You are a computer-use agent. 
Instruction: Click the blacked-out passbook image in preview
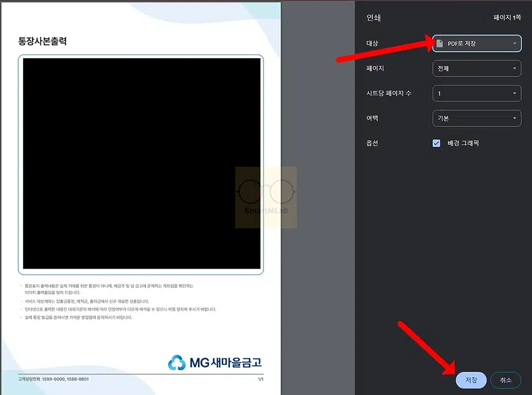[x=142, y=163]
